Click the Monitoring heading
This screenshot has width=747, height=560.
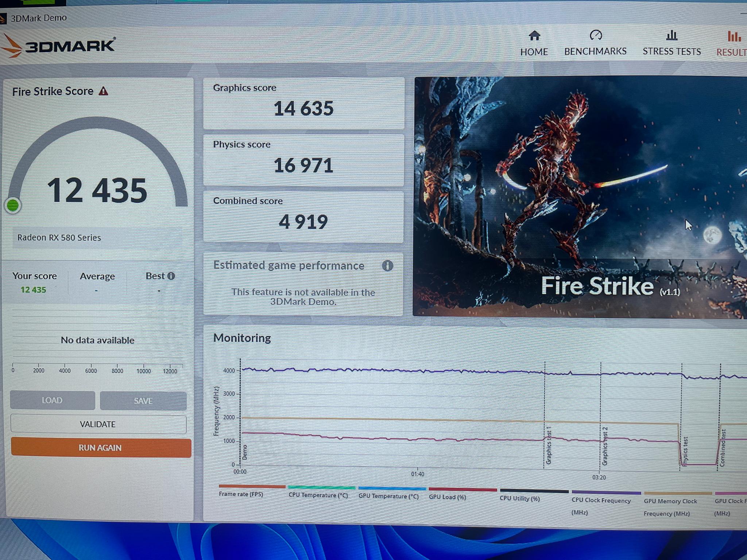click(242, 338)
